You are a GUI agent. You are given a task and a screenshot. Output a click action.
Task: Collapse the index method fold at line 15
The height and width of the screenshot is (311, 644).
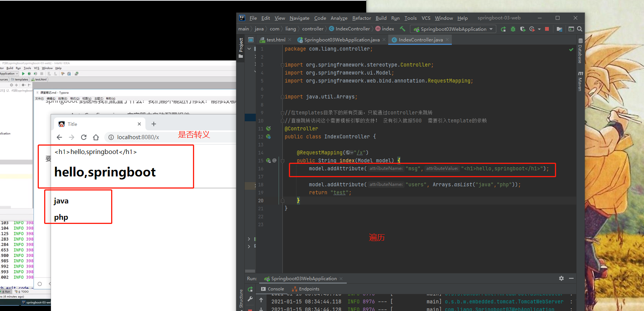(282, 161)
